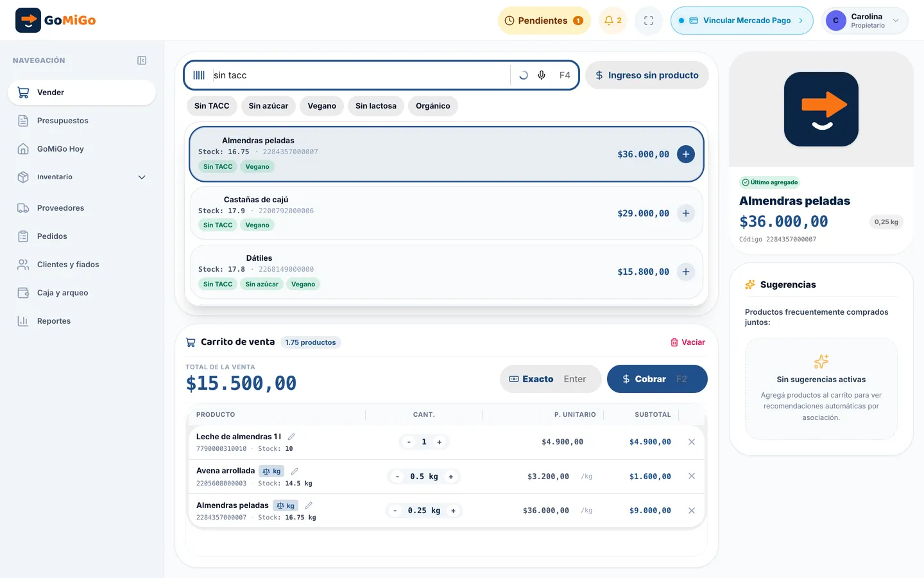Screen dimensions: 924x578
Task: Edit Almendras peladas cart item pencil
Action: pyautogui.click(x=309, y=505)
